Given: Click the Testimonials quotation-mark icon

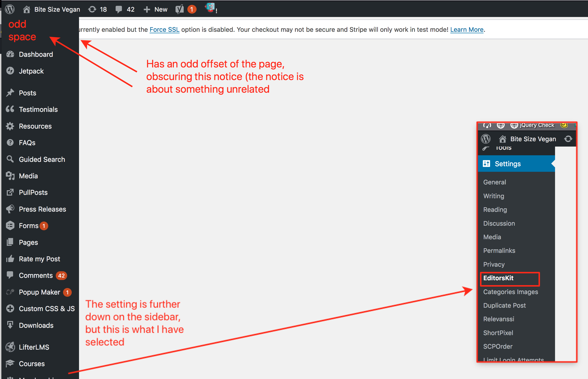Looking at the screenshot, I should tap(10, 109).
